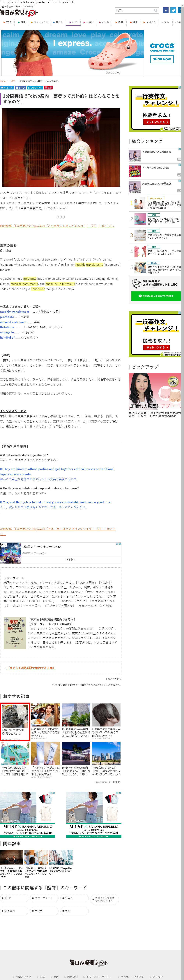
Task: Open recommended article about Instagram 集客手法
Action: (x=46, y=722)
